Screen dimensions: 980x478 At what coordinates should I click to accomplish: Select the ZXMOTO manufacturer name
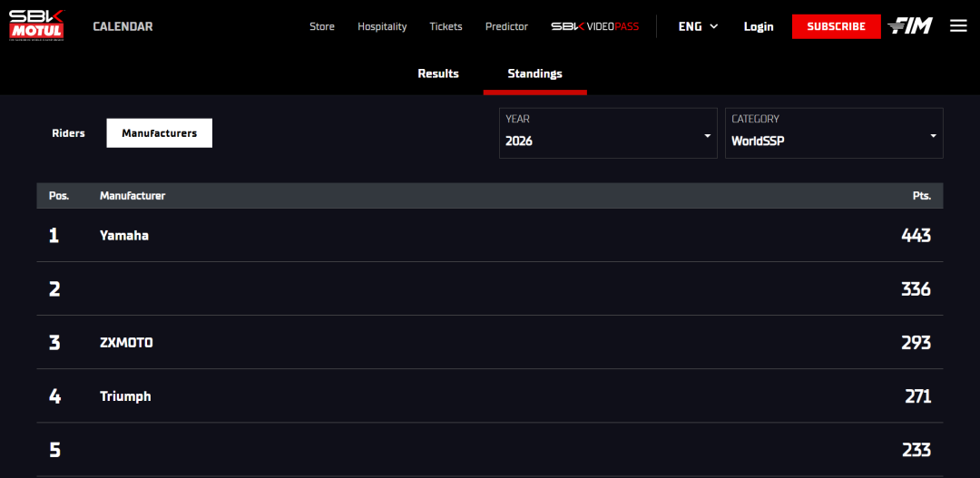pos(126,343)
